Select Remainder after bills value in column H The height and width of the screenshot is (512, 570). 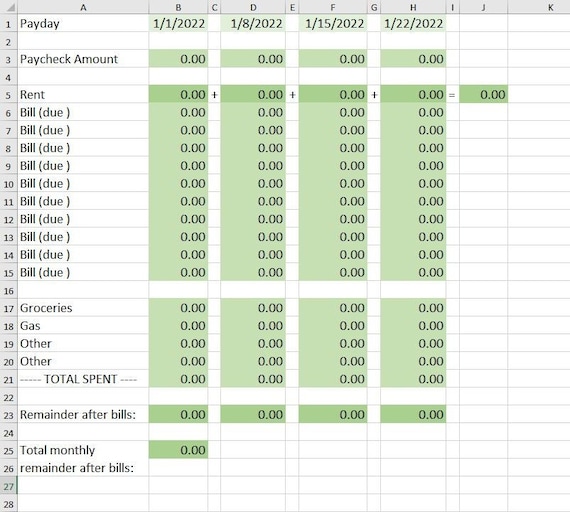tap(413, 415)
